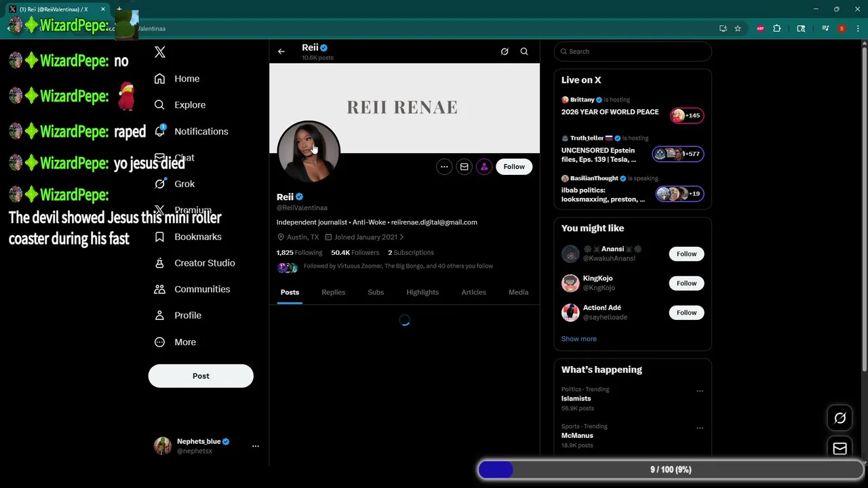Screen dimensions: 868x488
Task: Click the Bookmarks label in sidebar
Action: tap(198, 237)
